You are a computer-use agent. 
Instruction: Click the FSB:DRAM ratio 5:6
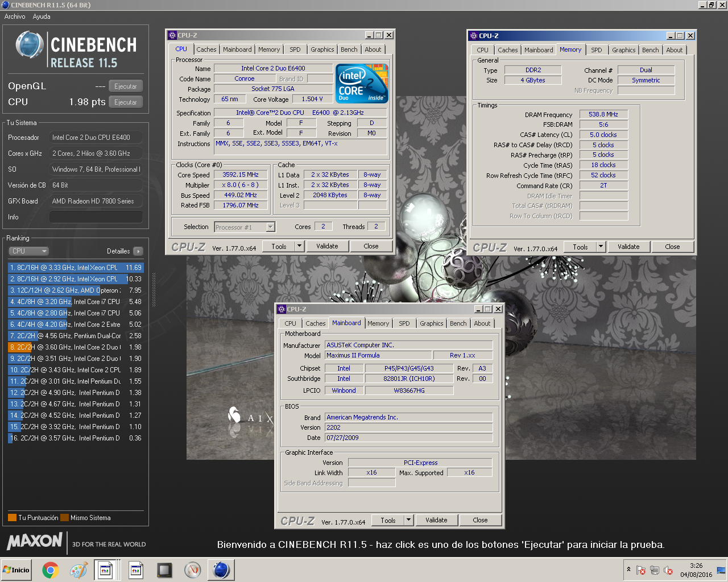point(603,124)
